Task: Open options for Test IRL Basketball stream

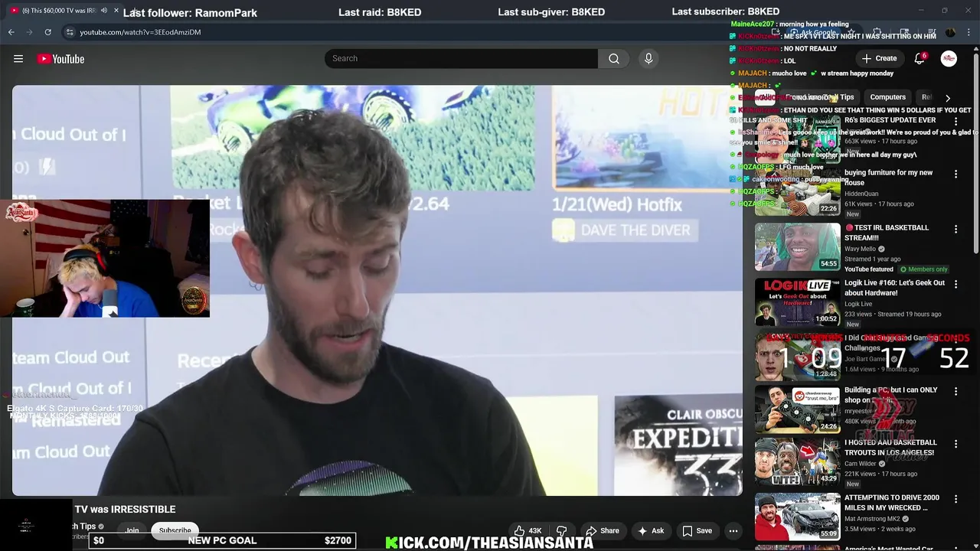Action: (x=955, y=229)
